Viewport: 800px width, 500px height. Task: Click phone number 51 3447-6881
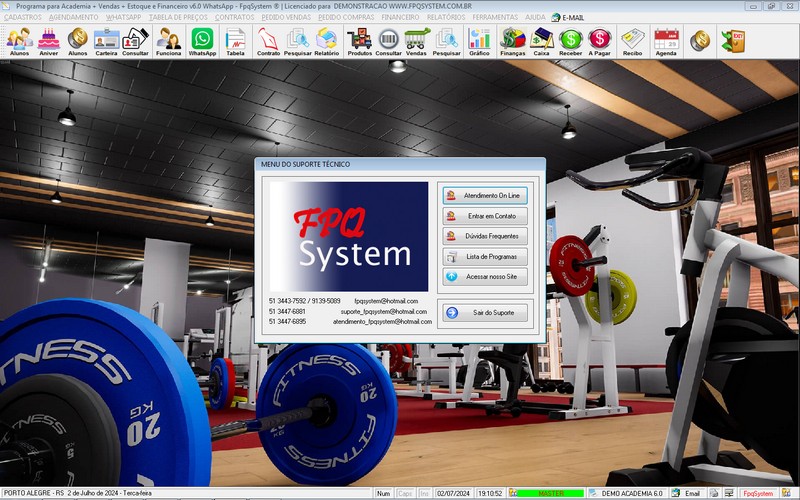coord(287,311)
